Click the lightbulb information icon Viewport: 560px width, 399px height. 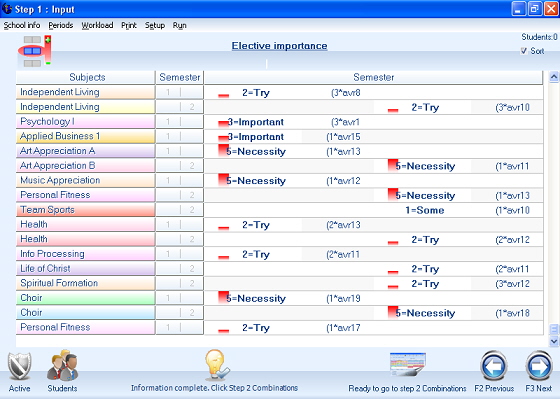[217, 364]
